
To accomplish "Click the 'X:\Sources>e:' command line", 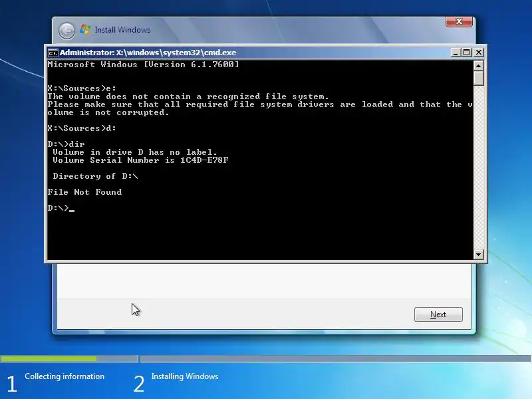I will (x=82, y=88).
